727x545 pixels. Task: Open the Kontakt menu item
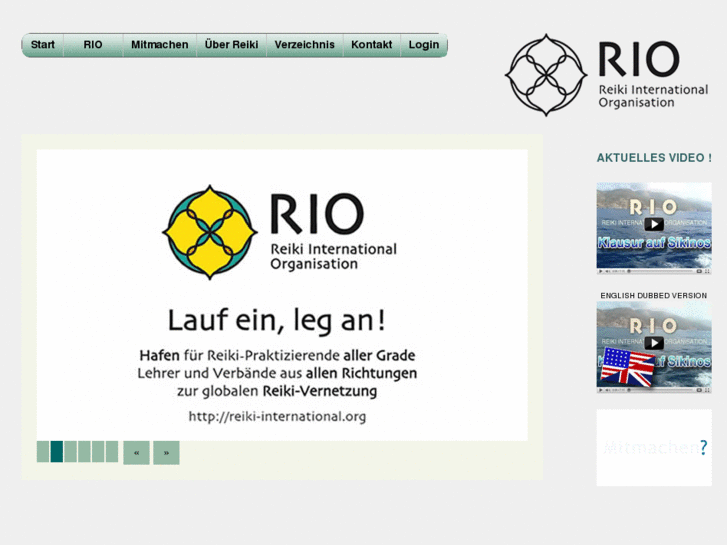point(371,45)
